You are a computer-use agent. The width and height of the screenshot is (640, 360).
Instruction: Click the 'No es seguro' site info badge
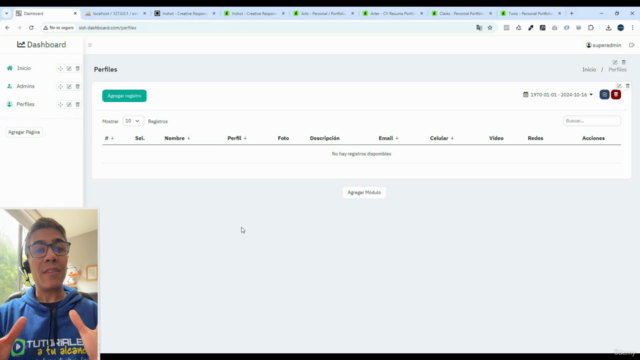click(58, 28)
